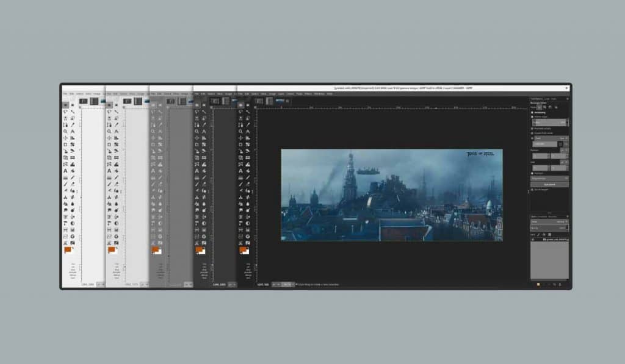The image size is (625, 364).
Task: Click the open image tab thumbnail above canvas
Action: click(x=280, y=101)
